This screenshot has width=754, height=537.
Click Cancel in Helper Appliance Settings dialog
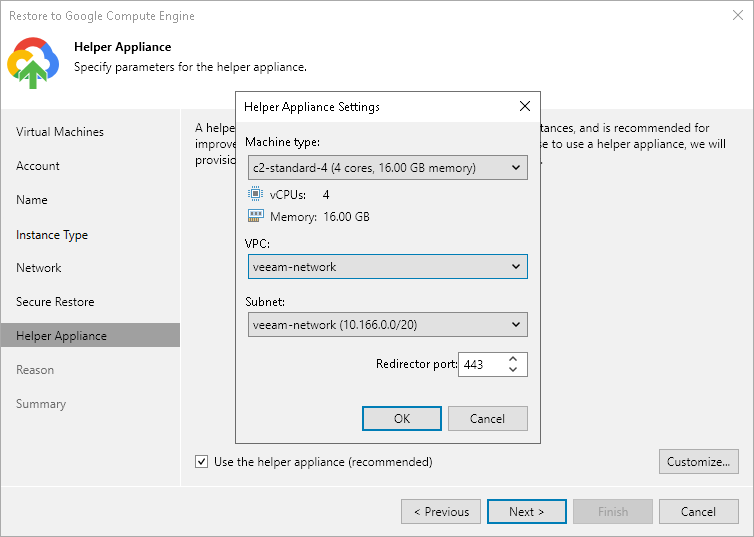coord(488,419)
